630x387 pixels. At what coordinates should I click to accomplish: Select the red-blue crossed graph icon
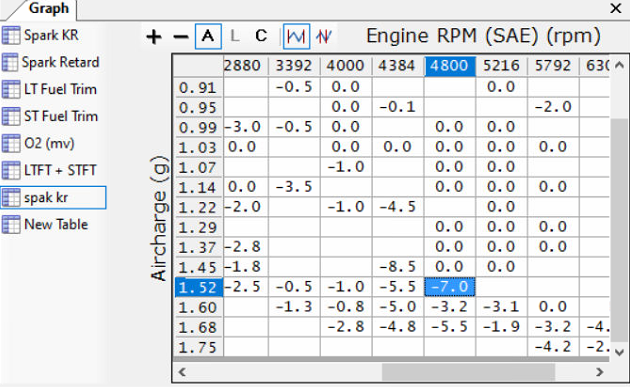tap(323, 37)
